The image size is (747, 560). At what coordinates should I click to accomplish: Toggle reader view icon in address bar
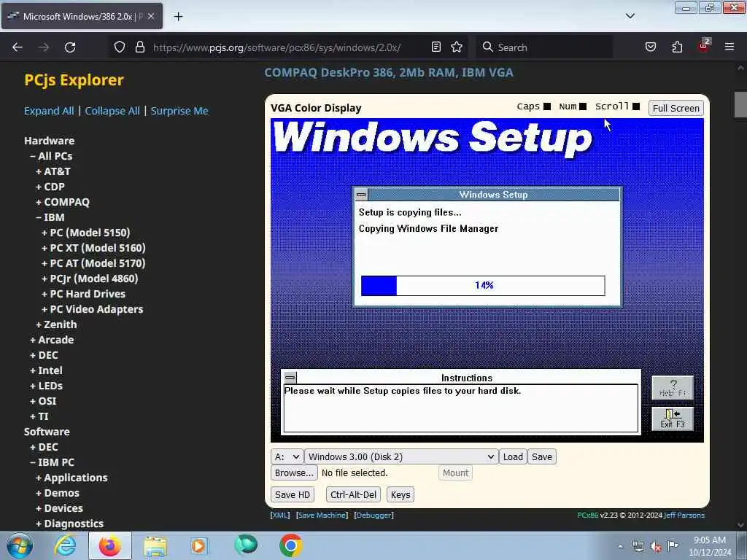click(x=436, y=47)
